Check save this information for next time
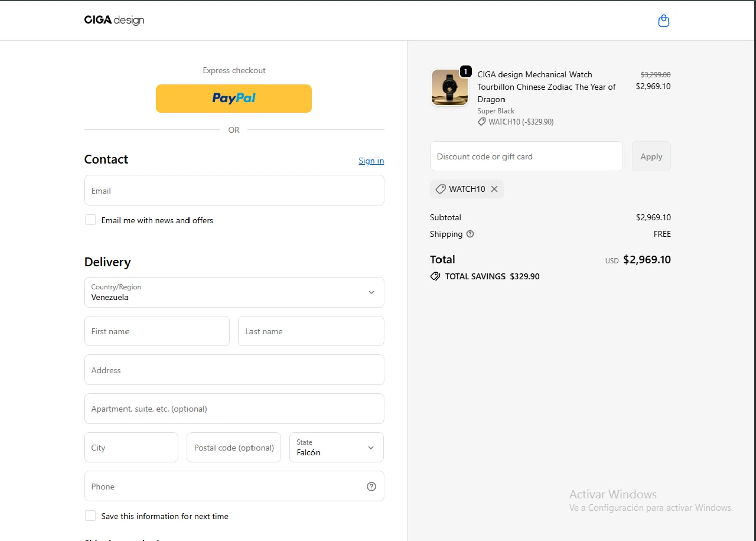Image resolution: width=756 pixels, height=541 pixels. click(90, 516)
